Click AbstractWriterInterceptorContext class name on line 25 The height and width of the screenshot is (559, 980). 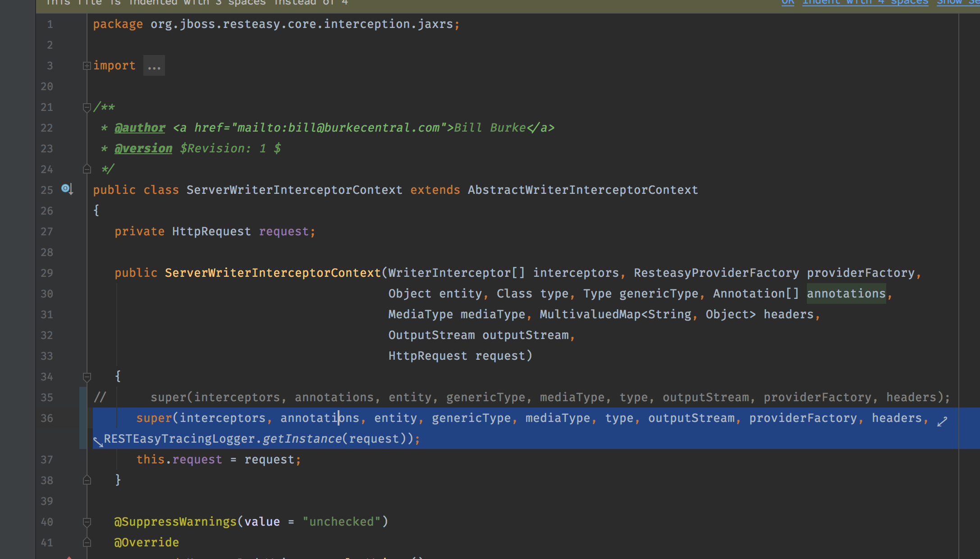click(582, 190)
